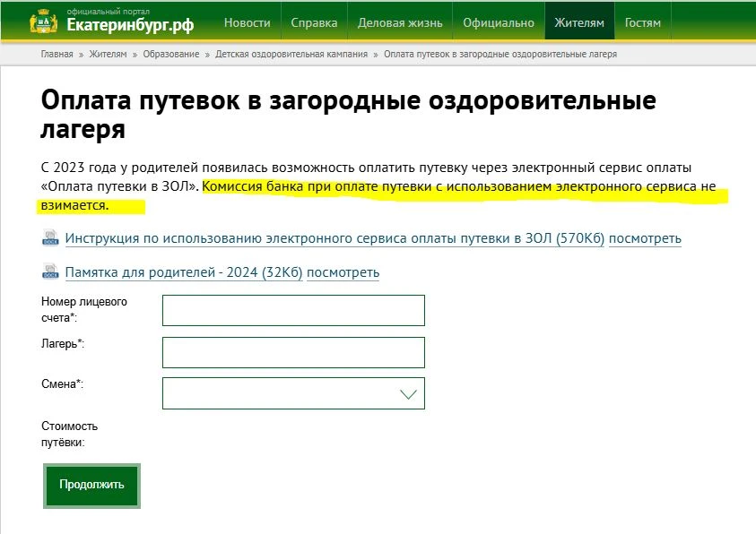Image resolution: width=756 pixels, height=534 pixels.
Task: Click the Екатеринбург.рф portal logo
Action: pyautogui.click(x=116, y=22)
